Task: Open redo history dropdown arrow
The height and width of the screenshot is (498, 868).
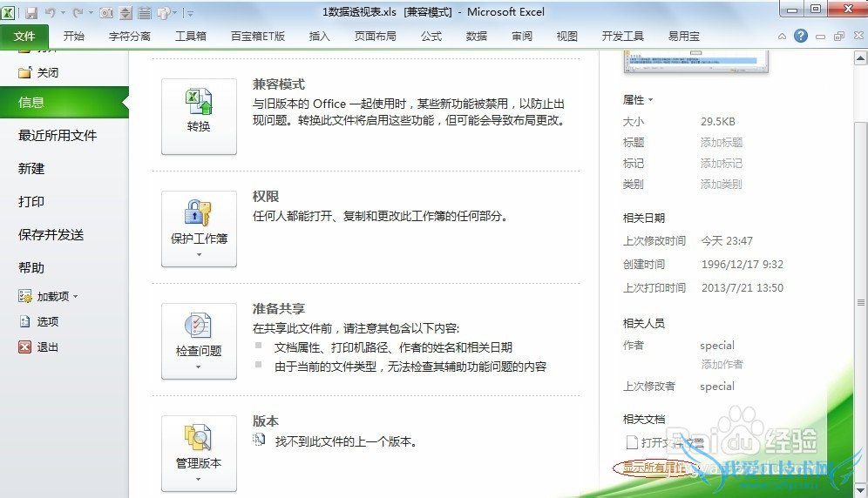Action: pyautogui.click(x=91, y=12)
